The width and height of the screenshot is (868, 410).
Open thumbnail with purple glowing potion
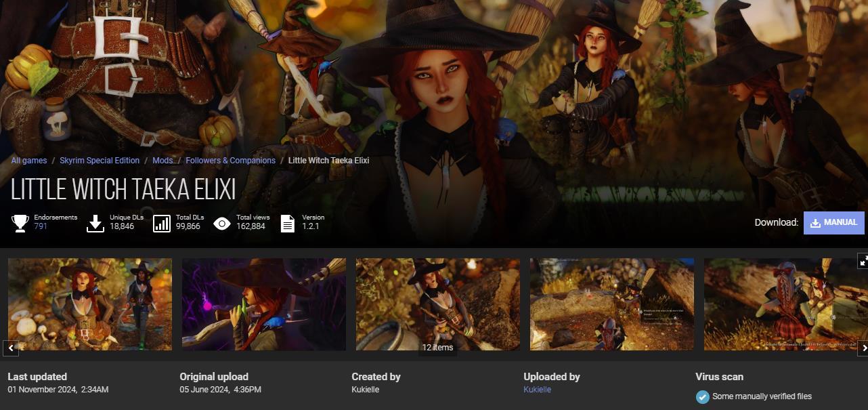pos(264,304)
